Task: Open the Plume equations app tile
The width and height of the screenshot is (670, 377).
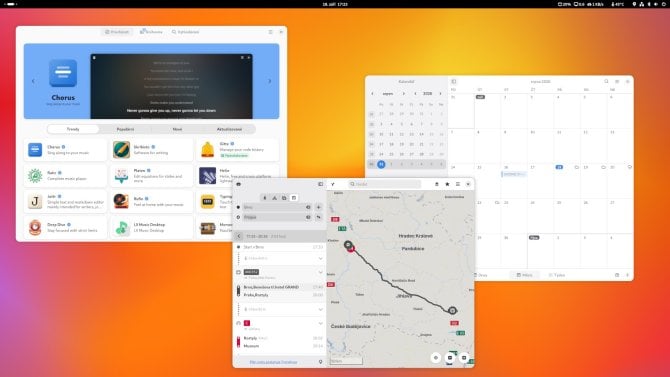Action: click(x=152, y=176)
